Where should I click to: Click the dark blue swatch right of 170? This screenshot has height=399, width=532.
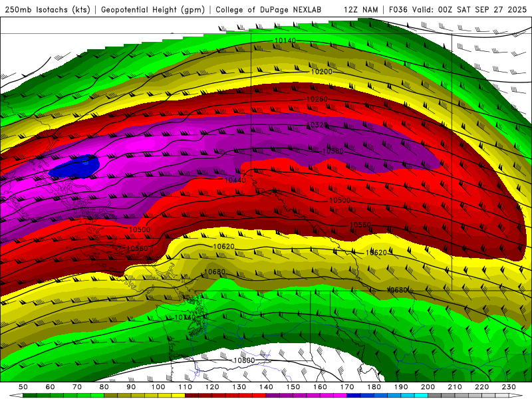point(354,396)
